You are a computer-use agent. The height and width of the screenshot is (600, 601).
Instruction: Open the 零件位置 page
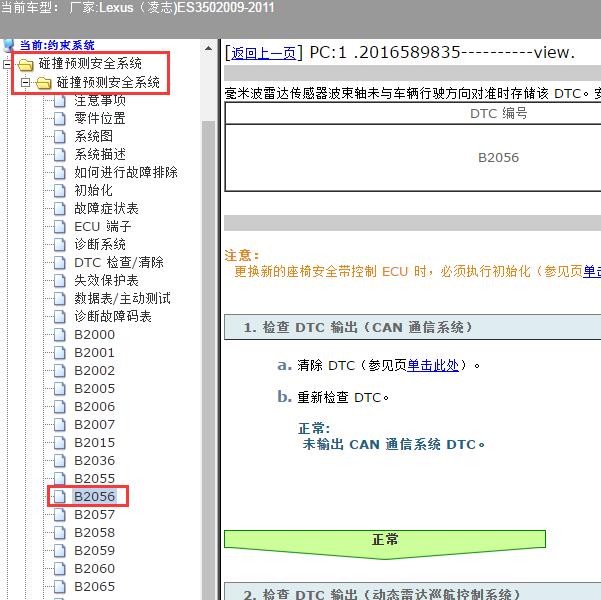100,118
